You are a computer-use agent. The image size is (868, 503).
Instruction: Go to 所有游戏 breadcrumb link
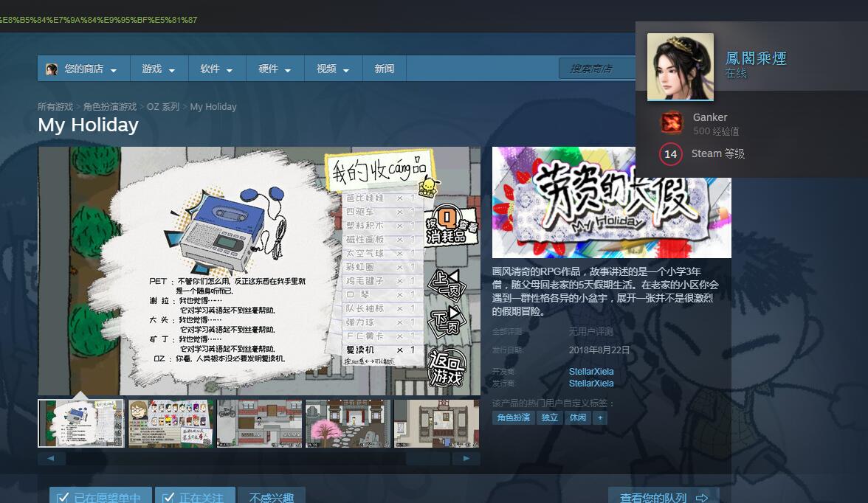point(55,107)
